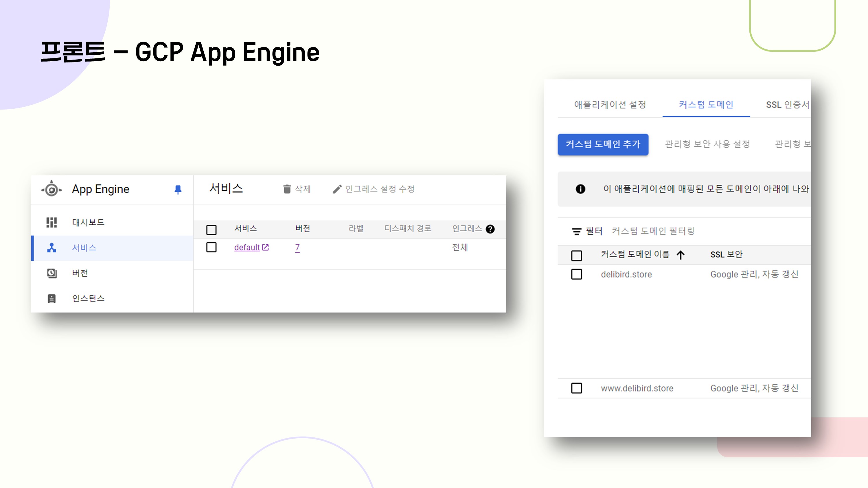Click the blue pin icon beside App Engine
Image resolution: width=868 pixels, height=488 pixels.
click(178, 190)
